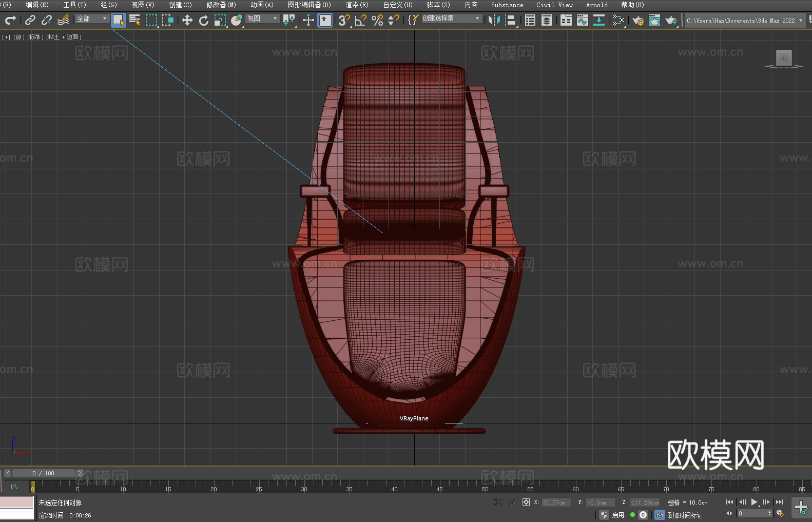Open Rendered Frame Window
812x522 pixels.
(x=654, y=20)
